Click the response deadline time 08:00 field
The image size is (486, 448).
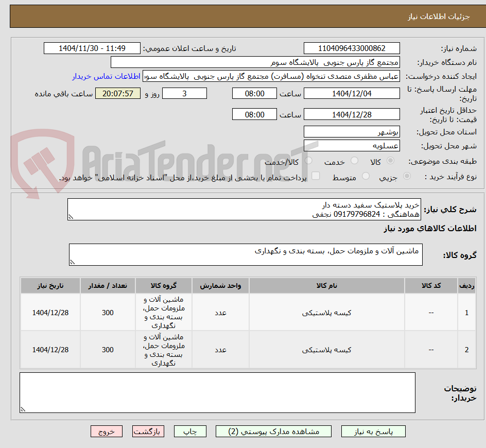254,93
